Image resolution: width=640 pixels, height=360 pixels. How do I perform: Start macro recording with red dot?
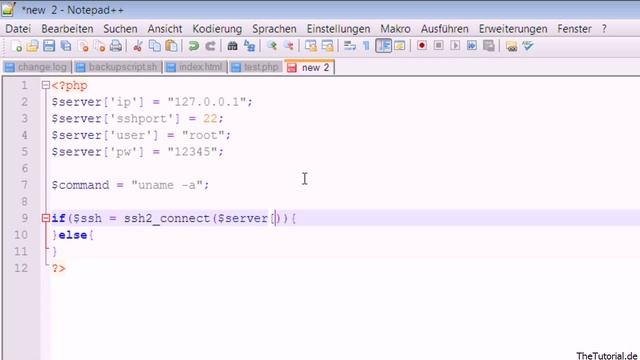click(x=422, y=46)
